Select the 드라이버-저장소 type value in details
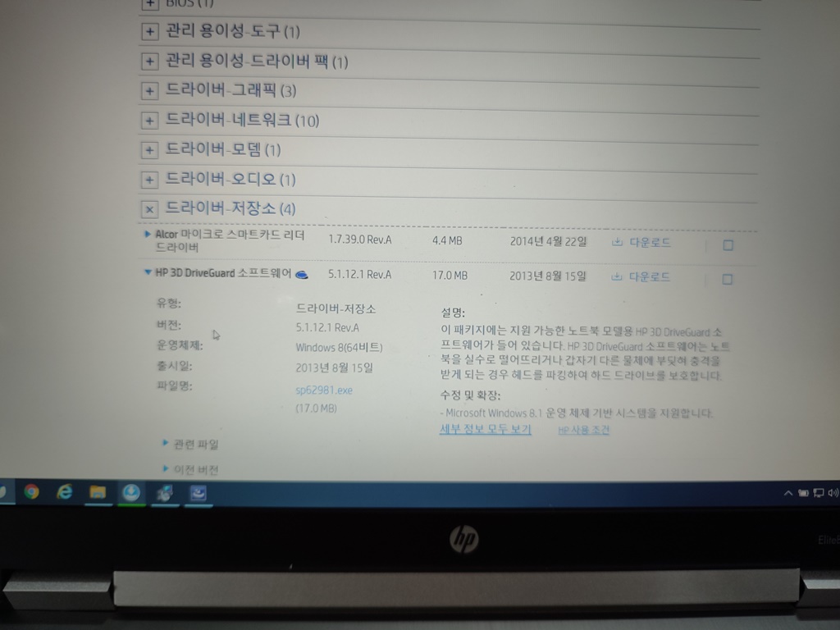 coord(336,308)
